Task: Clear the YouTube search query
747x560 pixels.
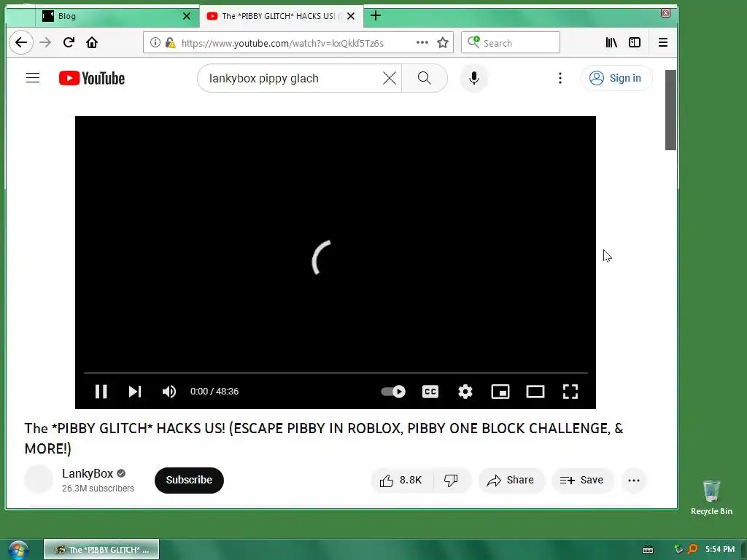Action: pos(390,78)
